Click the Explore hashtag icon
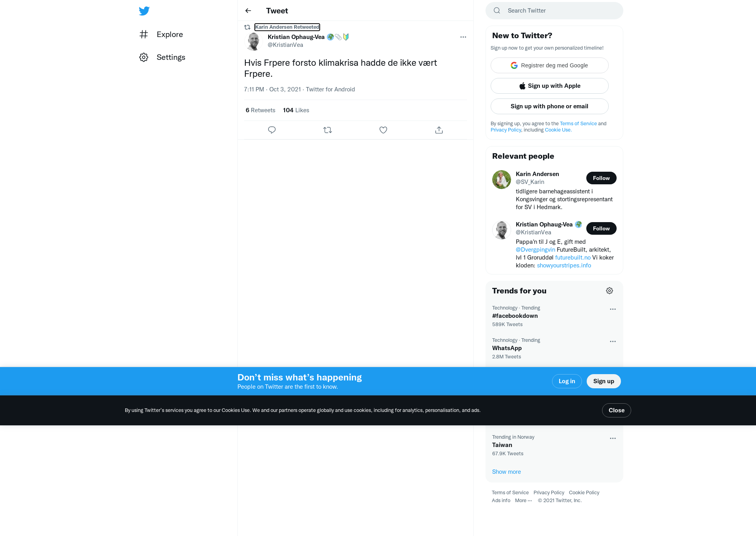 (144, 35)
